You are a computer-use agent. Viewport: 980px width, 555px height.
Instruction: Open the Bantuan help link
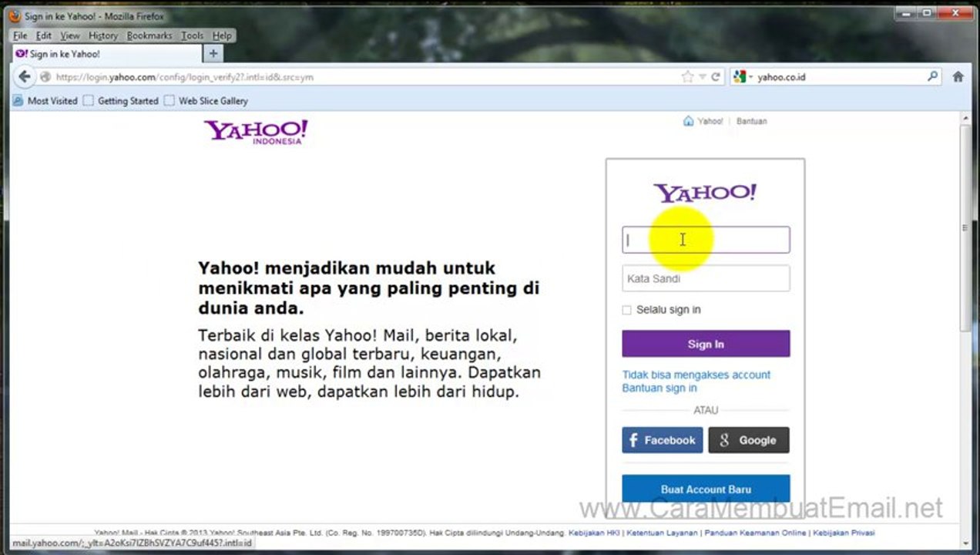coord(751,121)
